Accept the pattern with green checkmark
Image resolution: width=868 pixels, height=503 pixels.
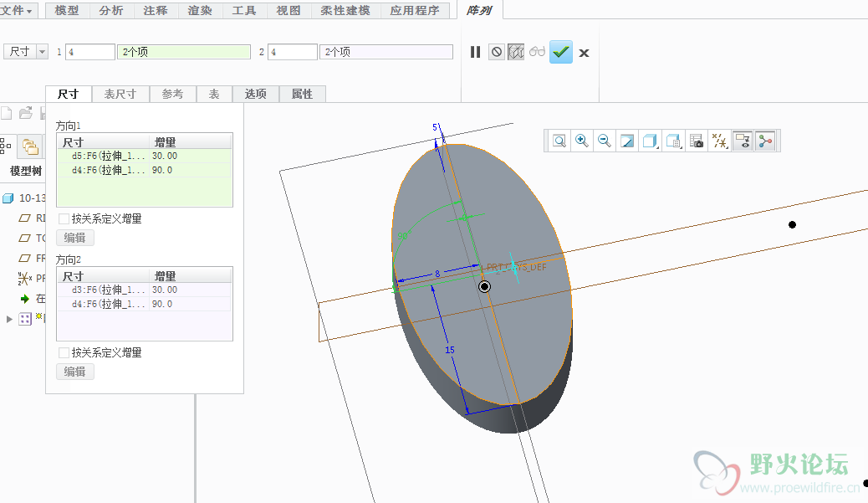[561, 52]
